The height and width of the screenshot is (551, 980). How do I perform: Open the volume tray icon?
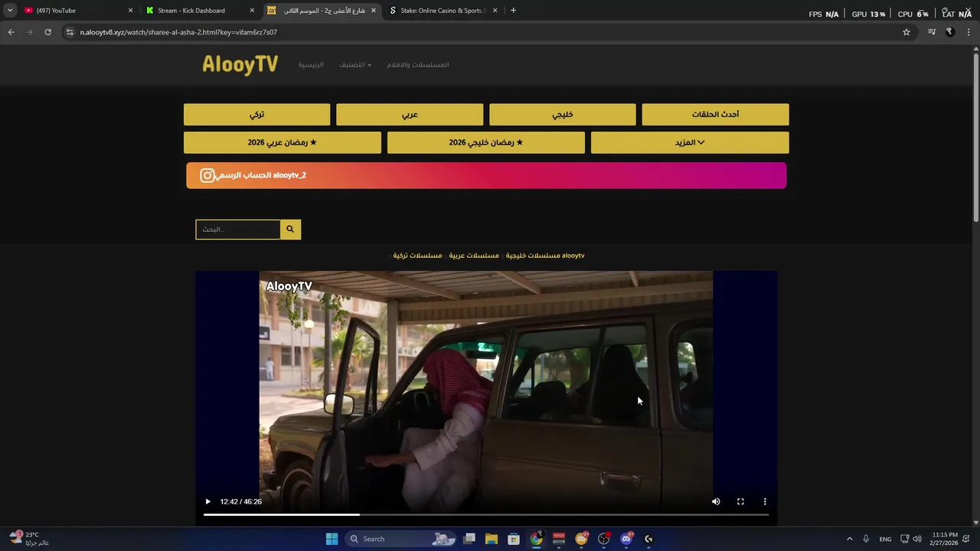pos(917,539)
